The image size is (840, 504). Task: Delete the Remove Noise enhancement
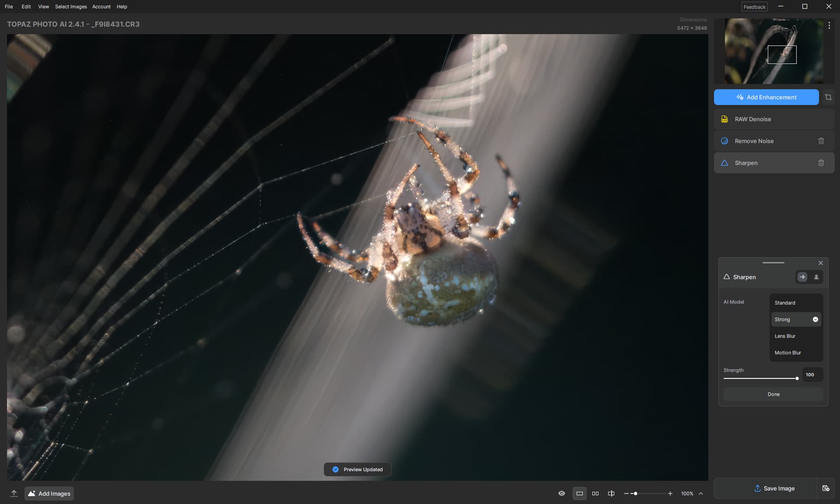click(821, 141)
